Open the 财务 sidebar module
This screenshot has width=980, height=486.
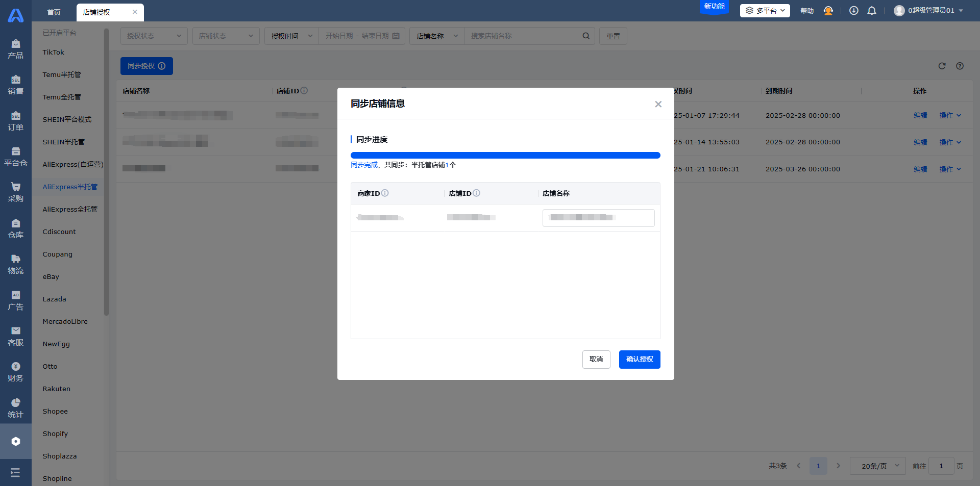tap(15, 372)
